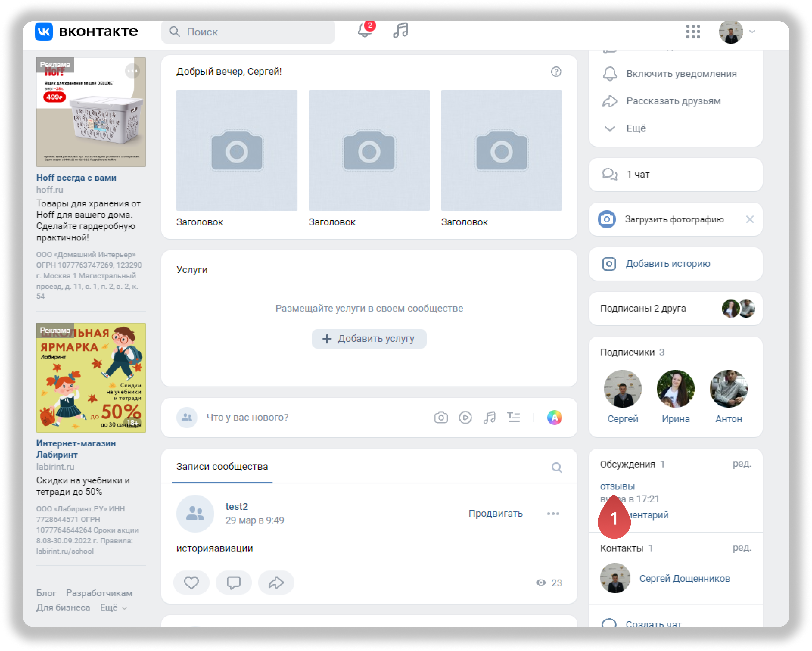The width and height of the screenshot is (812, 651).
Task: Open the notifications bell icon
Action: coord(364,31)
